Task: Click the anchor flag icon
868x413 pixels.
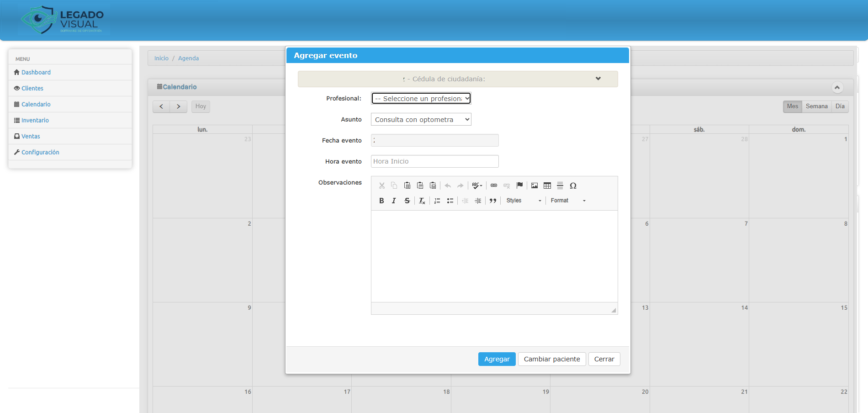Action: point(519,185)
